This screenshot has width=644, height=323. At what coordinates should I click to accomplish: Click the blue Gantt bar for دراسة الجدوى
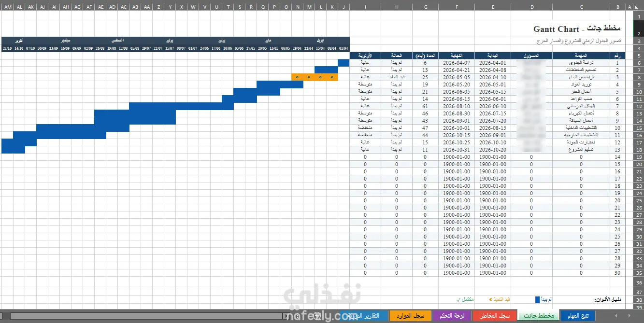click(x=343, y=63)
